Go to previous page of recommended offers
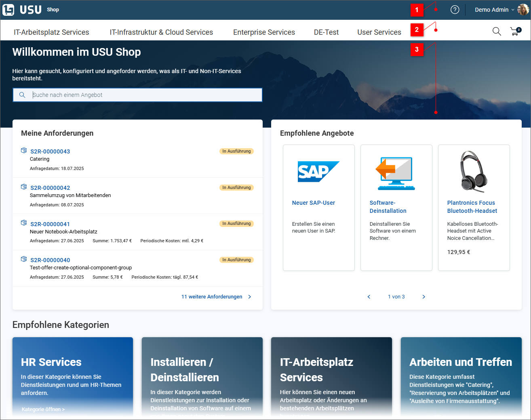Image resolution: width=531 pixels, height=420 pixels. (369, 297)
